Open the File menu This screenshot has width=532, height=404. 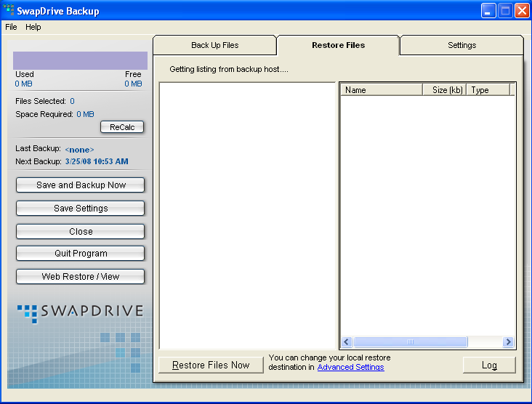pos(11,27)
